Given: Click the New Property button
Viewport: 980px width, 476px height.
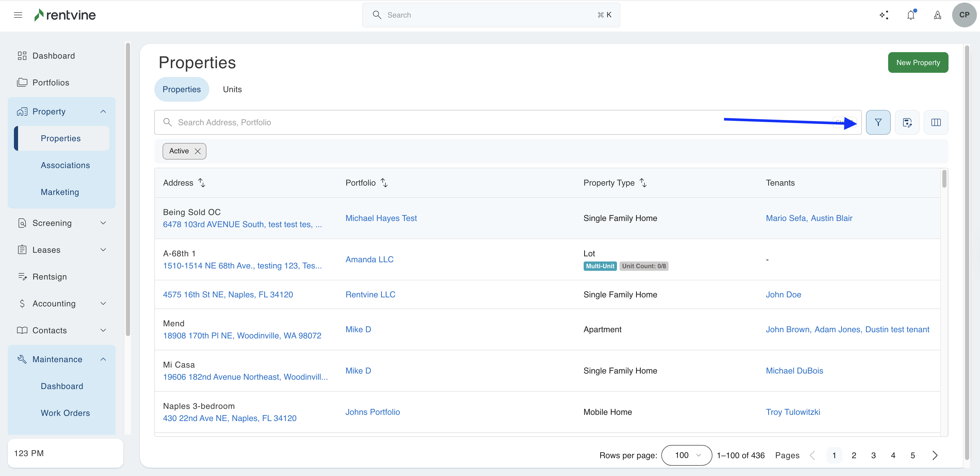Looking at the screenshot, I should click(x=918, y=62).
